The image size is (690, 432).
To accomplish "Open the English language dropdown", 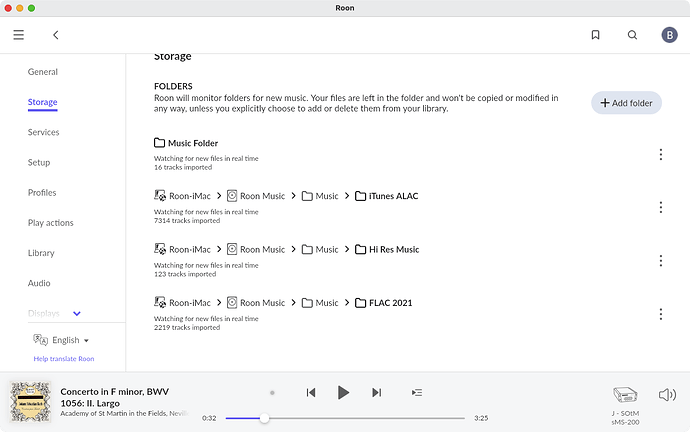I will pyautogui.click(x=70, y=340).
